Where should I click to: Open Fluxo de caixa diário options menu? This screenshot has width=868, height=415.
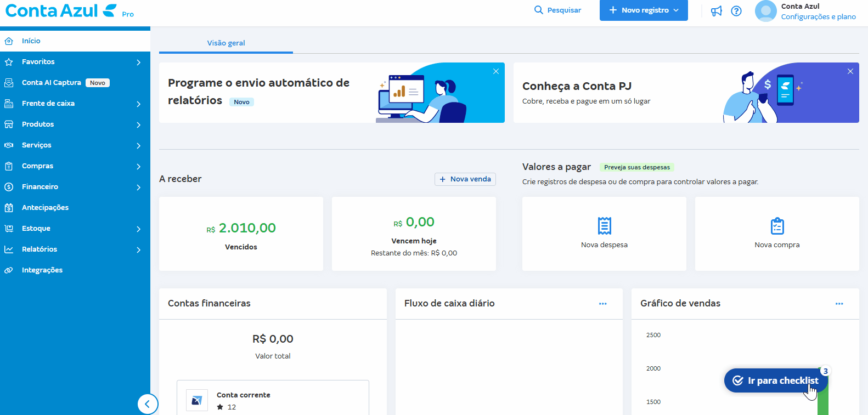pyautogui.click(x=603, y=304)
